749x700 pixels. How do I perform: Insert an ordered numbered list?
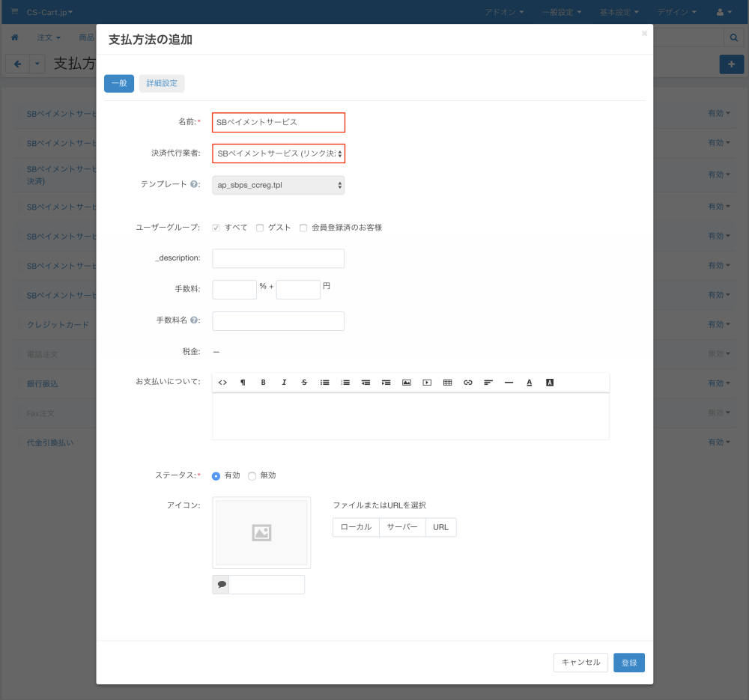coord(345,383)
